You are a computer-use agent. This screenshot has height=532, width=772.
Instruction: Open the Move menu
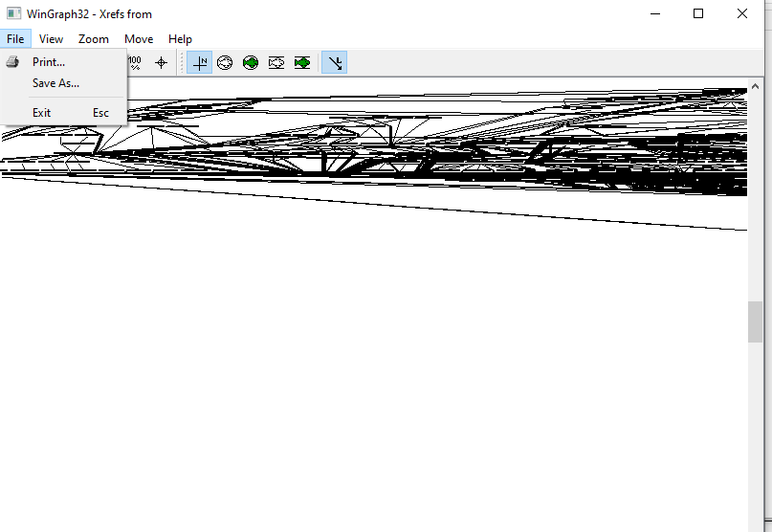click(139, 39)
